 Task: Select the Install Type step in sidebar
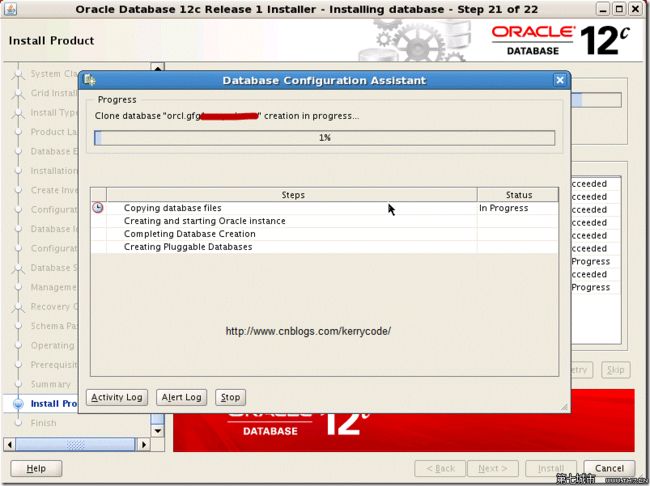click(54, 112)
